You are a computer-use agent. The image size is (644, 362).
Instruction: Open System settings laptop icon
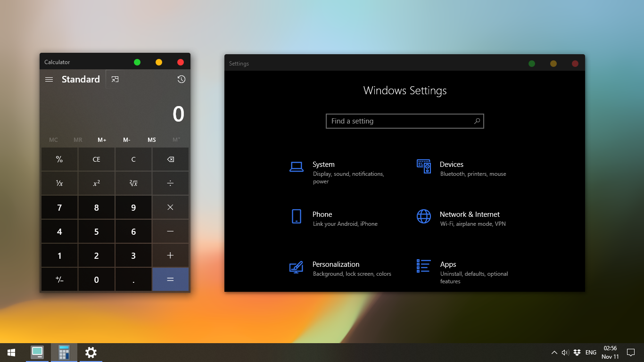click(x=297, y=166)
